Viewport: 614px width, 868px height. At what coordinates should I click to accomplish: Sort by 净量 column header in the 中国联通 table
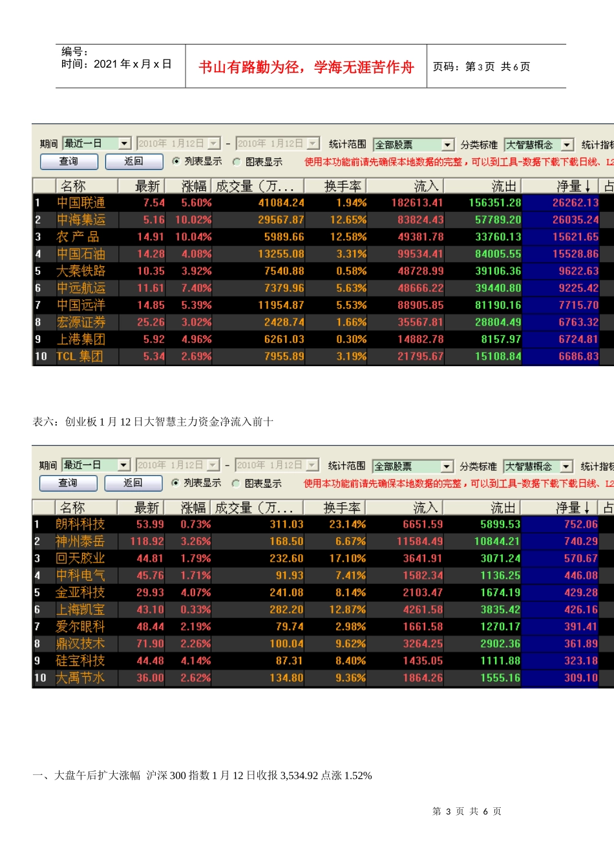(x=561, y=186)
